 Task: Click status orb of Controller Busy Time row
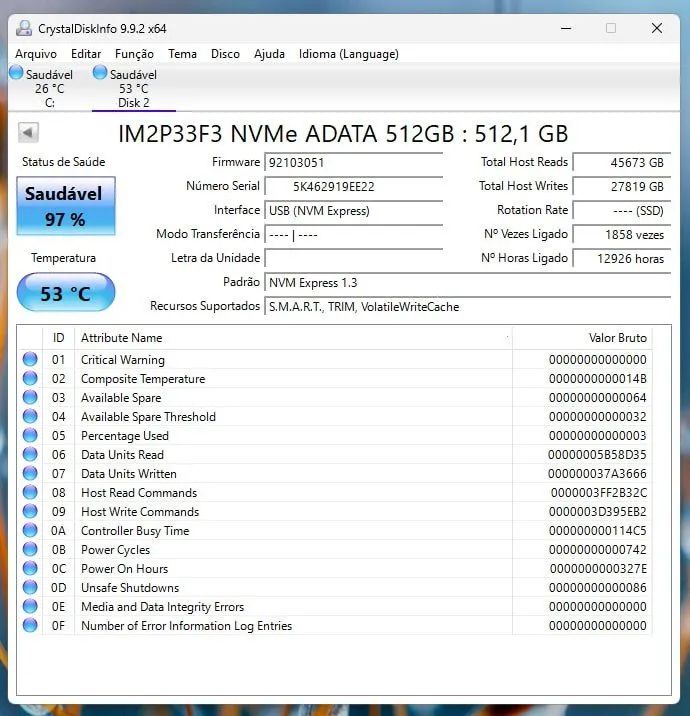point(30,531)
